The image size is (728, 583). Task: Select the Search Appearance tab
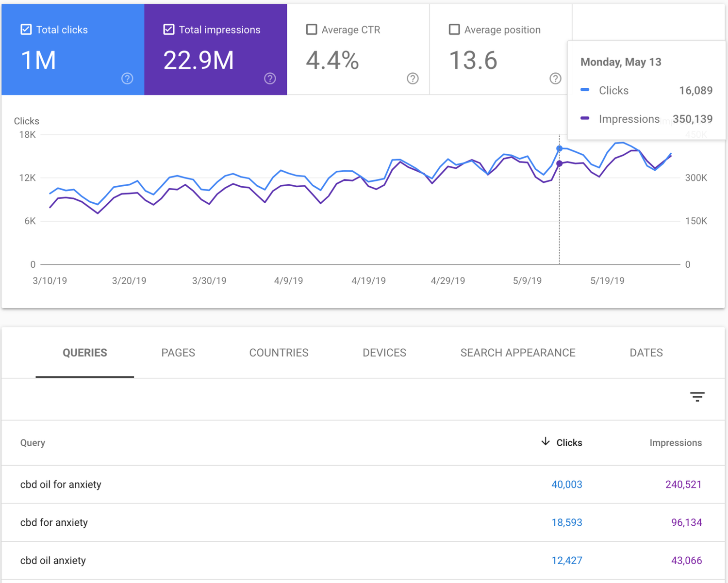pos(517,353)
